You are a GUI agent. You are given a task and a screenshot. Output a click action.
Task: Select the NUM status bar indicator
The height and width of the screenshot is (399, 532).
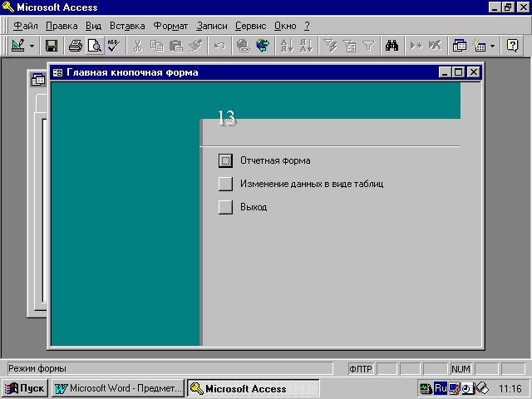point(461,369)
